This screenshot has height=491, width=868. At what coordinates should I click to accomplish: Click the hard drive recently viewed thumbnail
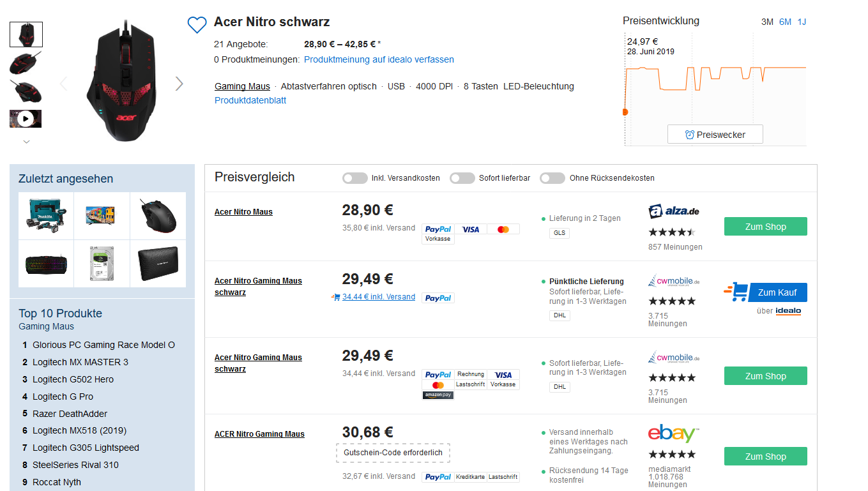[102, 263]
